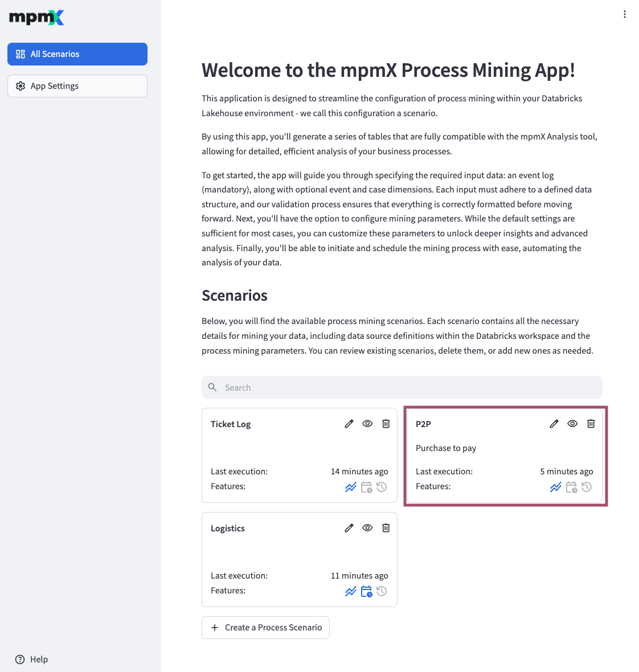Click the Ticket Log history feature icon

382,487
